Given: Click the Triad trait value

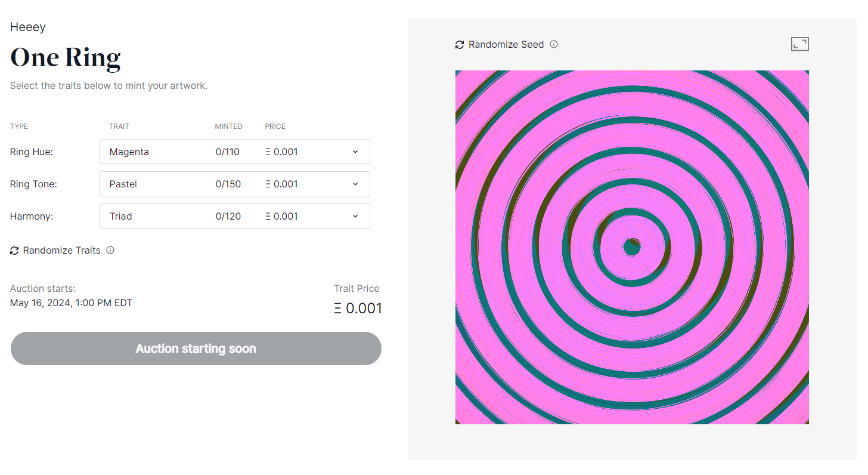Looking at the screenshot, I should [x=121, y=216].
